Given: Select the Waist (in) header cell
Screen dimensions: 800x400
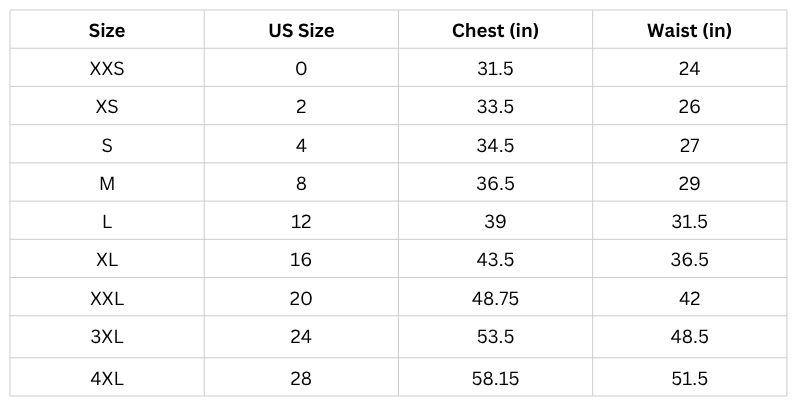Looking at the screenshot, I should (x=689, y=30).
